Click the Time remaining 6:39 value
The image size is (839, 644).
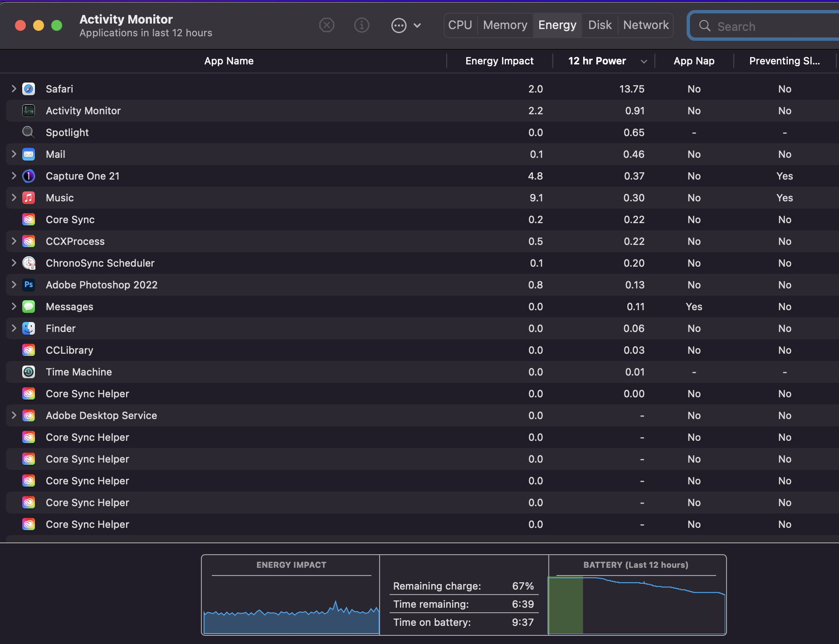tap(523, 604)
